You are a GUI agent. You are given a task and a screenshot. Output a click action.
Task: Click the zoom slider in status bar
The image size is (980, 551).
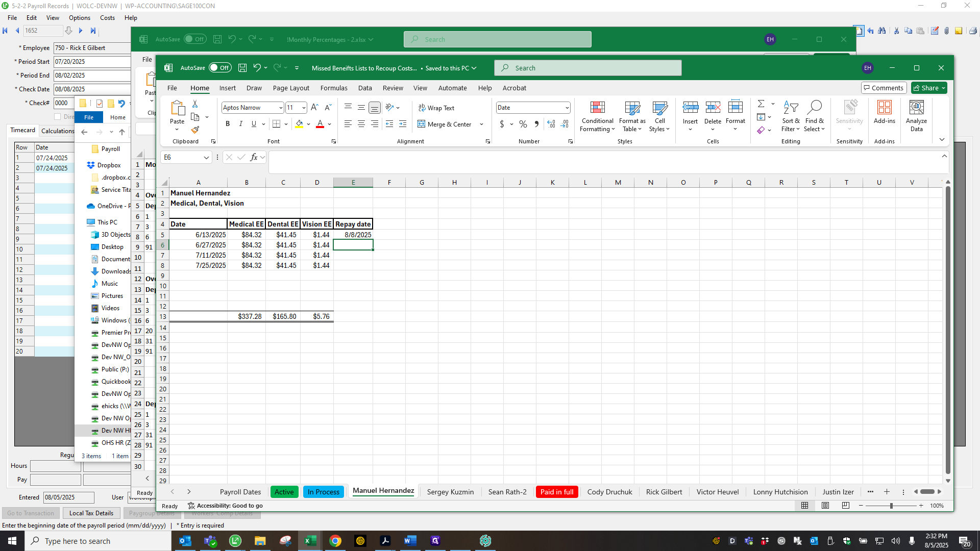[891, 506]
